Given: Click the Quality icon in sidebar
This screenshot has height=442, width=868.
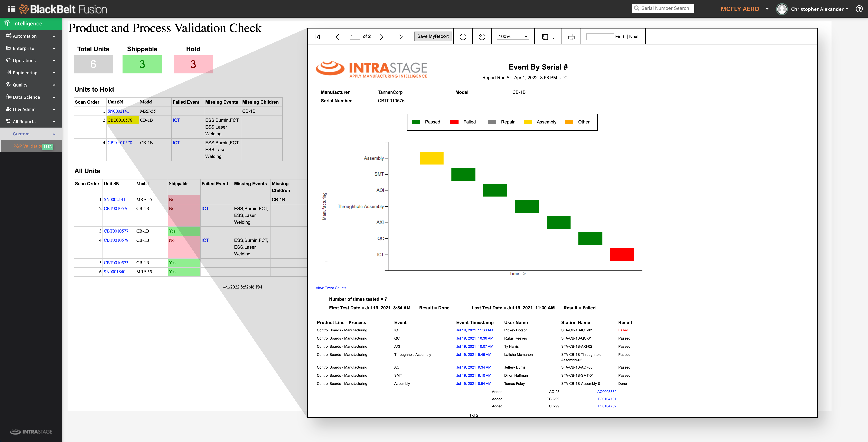Looking at the screenshot, I should pos(8,84).
